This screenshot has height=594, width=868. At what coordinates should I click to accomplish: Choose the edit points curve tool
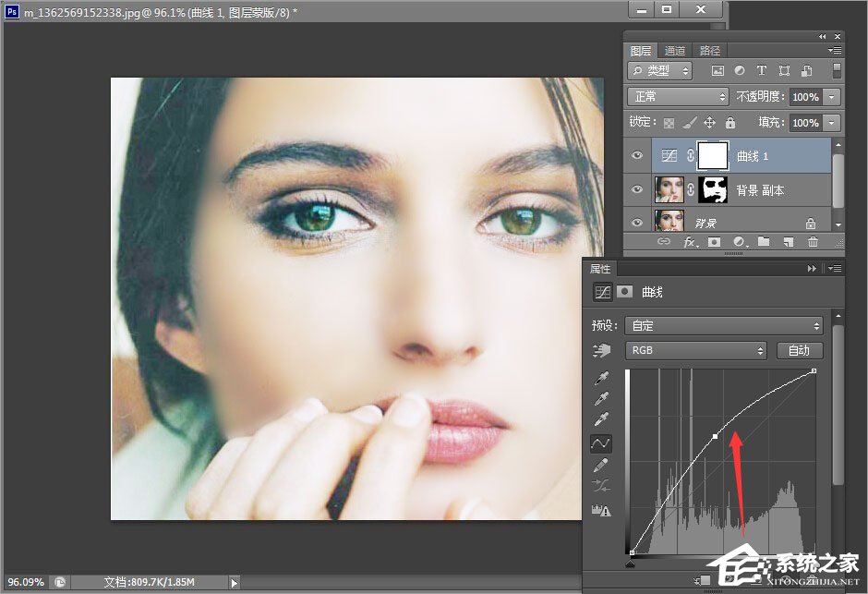click(602, 443)
